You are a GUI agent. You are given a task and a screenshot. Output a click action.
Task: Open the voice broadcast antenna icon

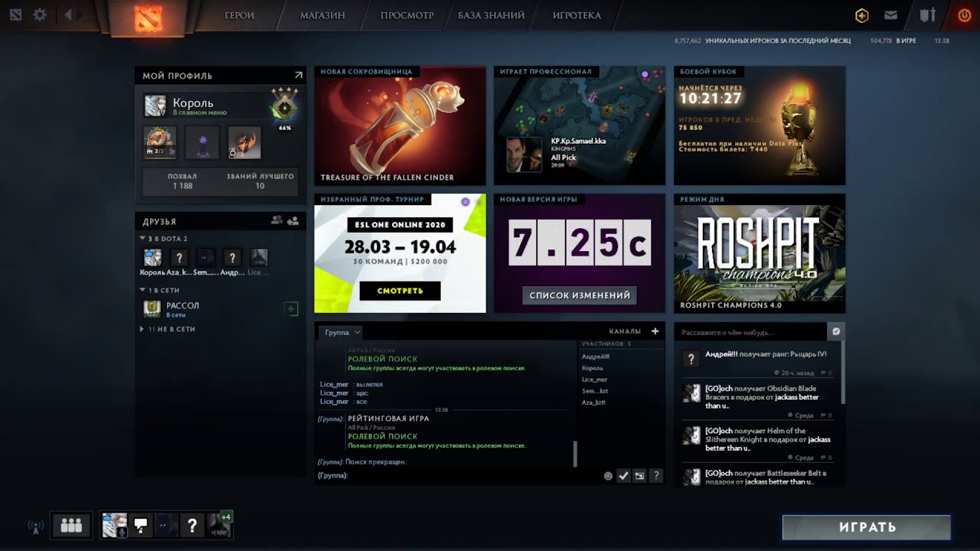tap(35, 527)
